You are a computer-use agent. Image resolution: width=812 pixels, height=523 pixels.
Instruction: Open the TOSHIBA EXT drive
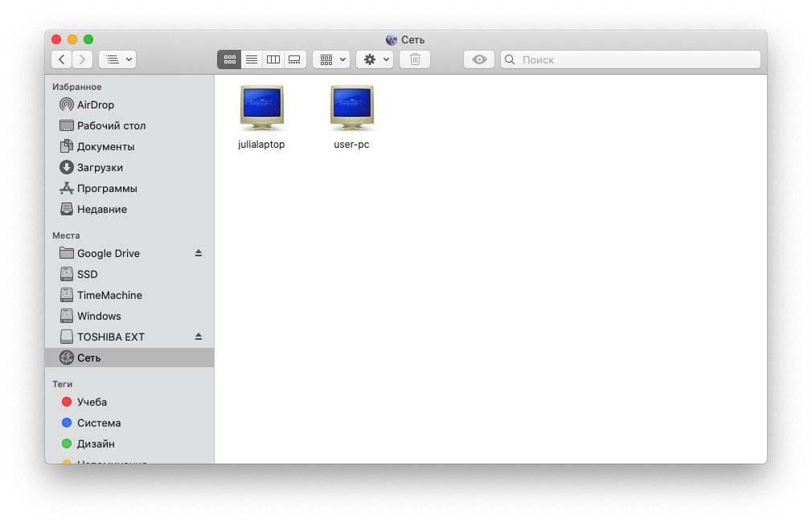(x=129, y=337)
